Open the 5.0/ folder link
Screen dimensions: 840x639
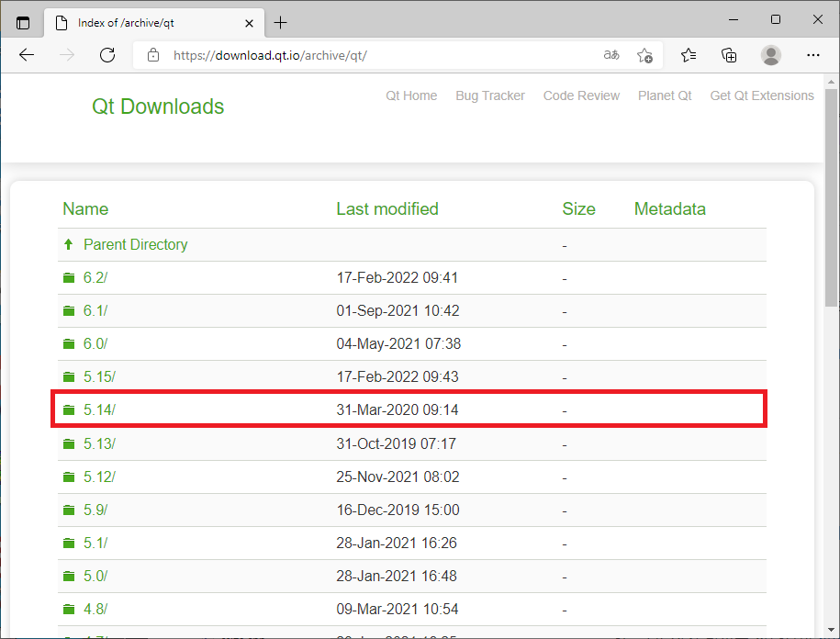point(95,577)
